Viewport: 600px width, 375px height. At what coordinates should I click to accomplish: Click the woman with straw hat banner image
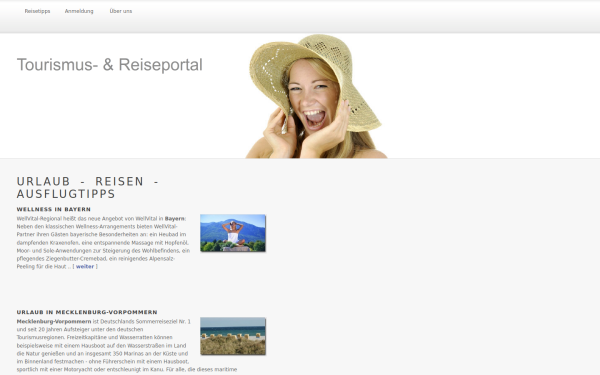point(316,96)
